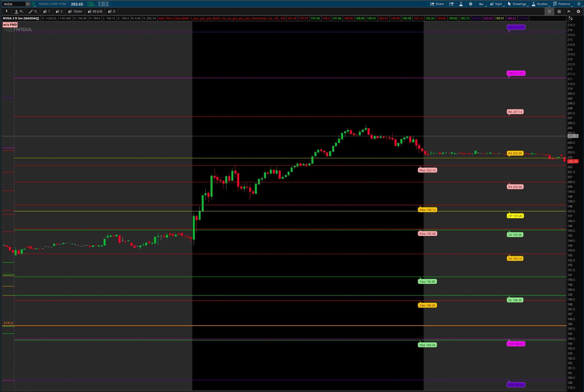Click the green symbol link color box
This screenshot has width=584, height=392.
(x=33, y=4)
